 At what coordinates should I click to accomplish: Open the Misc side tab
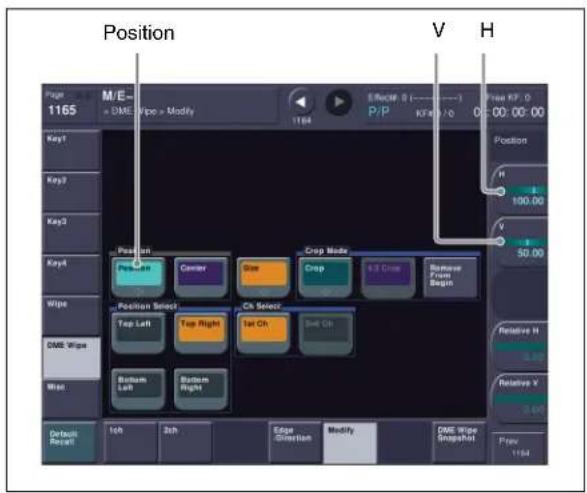[x=71, y=398]
